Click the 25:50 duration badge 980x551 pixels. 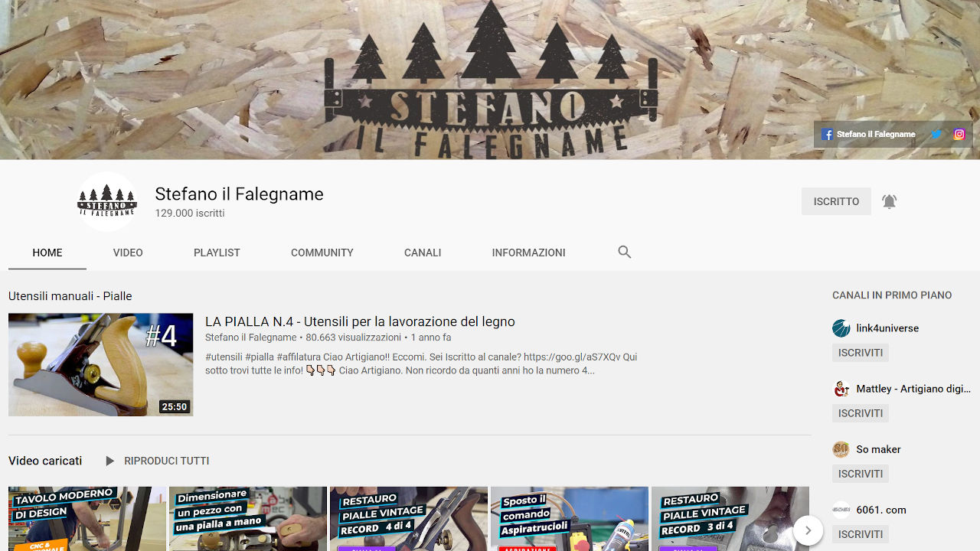point(175,407)
